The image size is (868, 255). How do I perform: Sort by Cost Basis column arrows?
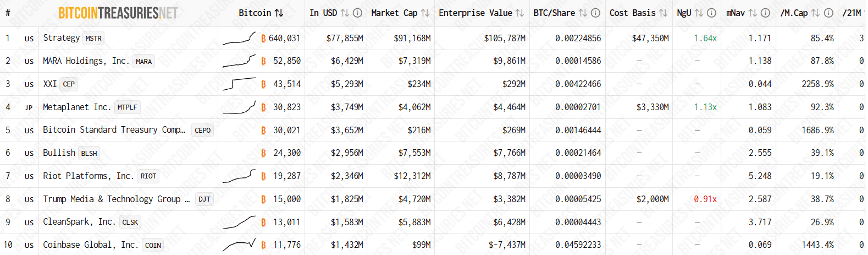tap(663, 13)
